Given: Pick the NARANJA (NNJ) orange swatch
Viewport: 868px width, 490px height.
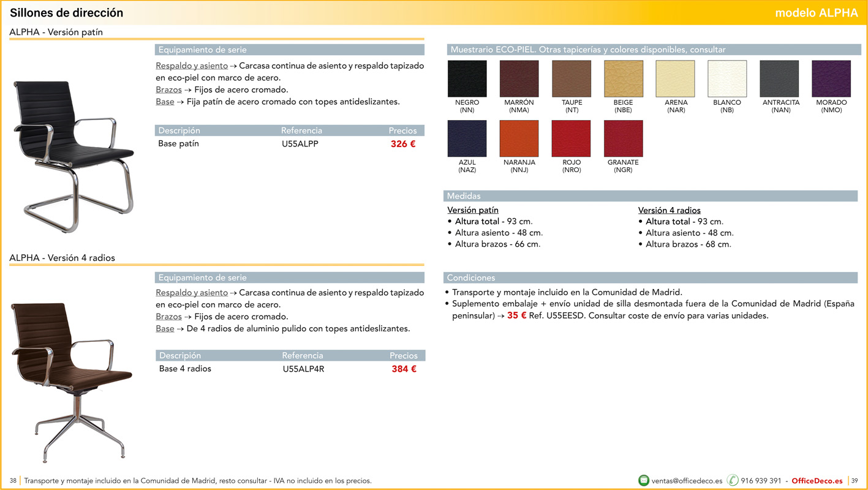Looking at the screenshot, I should point(519,138).
